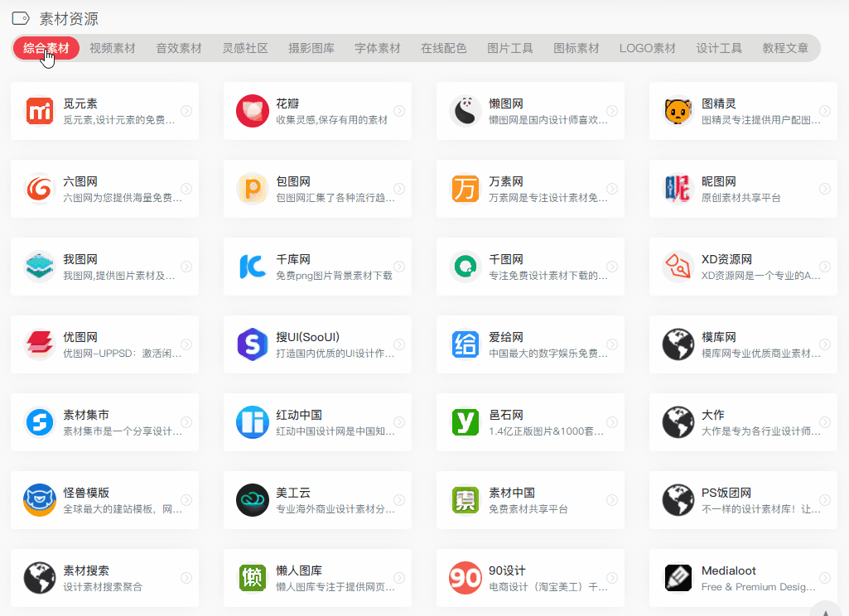The image size is (849, 616).
Task: Select the 综合素材 tab
Action: (x=46, y=48)
